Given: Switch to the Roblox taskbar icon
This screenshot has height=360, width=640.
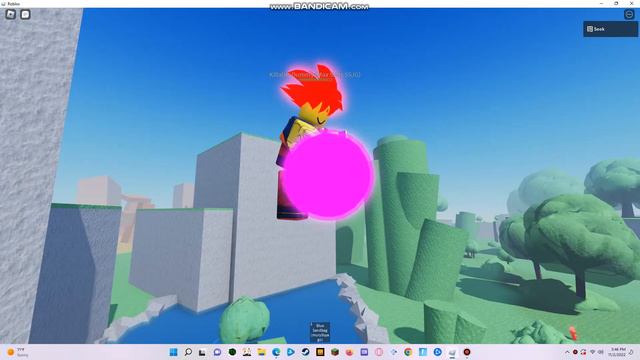Looking at the screenshot, I should click(452, 352).
